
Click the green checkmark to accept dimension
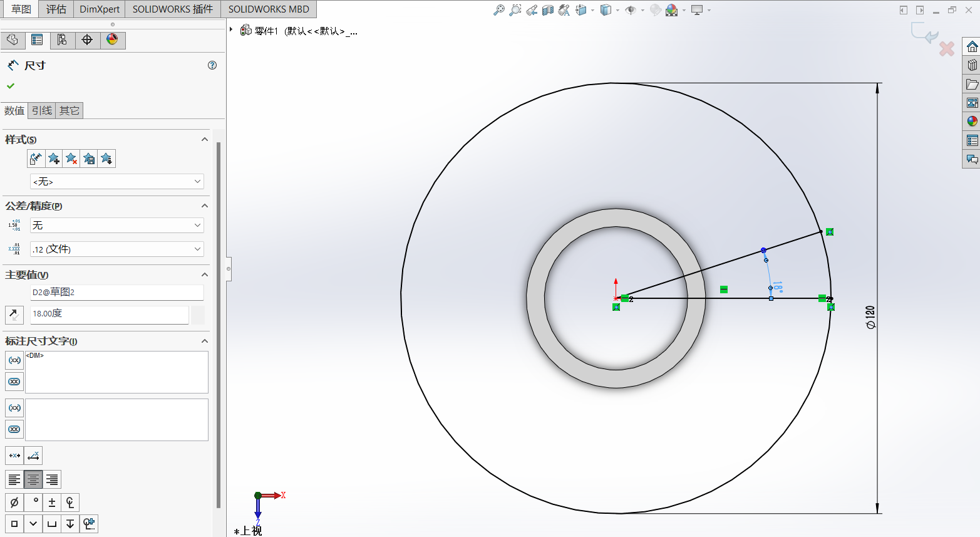tap(11, 86)
